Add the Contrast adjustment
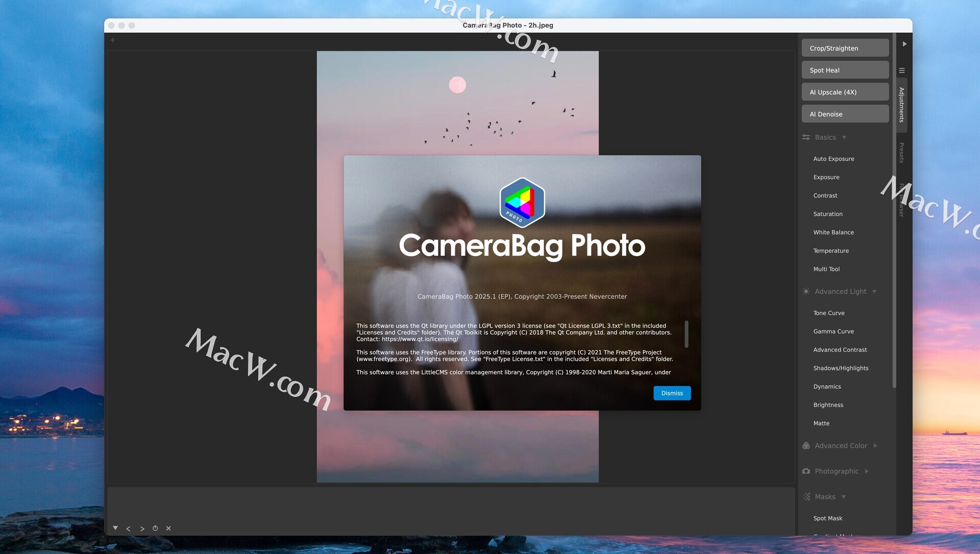This screenshot has width=980, height=554. 825,195
